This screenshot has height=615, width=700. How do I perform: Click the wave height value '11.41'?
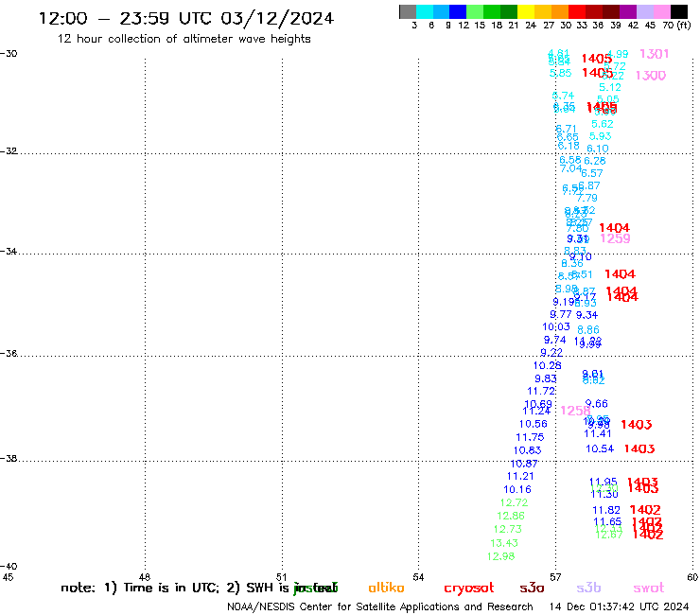(598, 433)
